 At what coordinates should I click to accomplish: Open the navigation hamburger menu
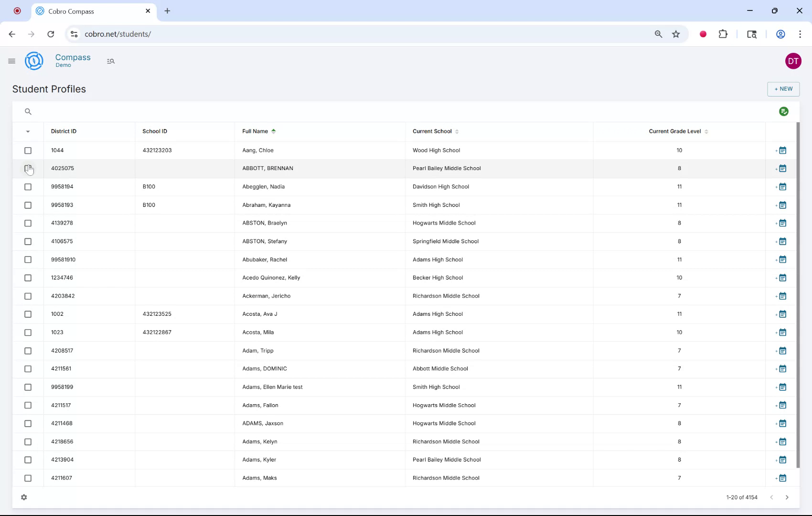11,61
